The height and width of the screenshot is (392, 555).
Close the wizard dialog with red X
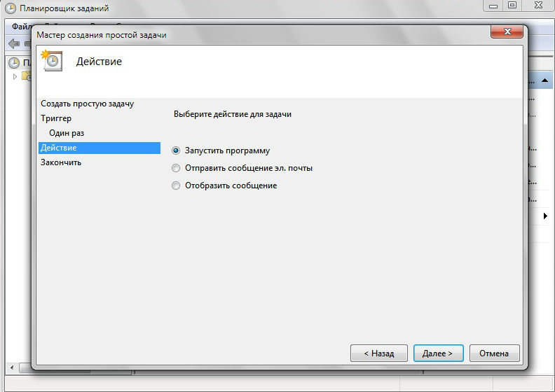505,33
